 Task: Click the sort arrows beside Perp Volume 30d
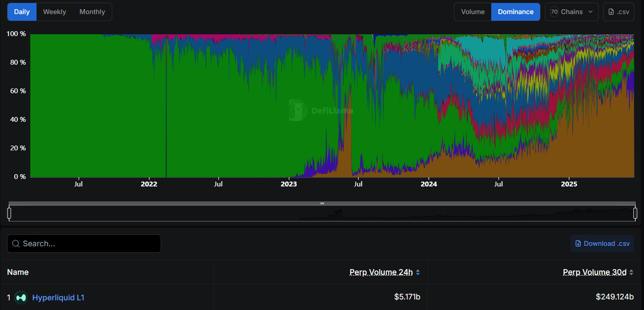631,272
